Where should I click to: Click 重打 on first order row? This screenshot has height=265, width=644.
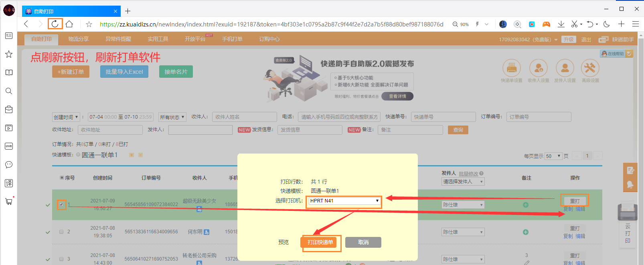[x=575, y=201]
